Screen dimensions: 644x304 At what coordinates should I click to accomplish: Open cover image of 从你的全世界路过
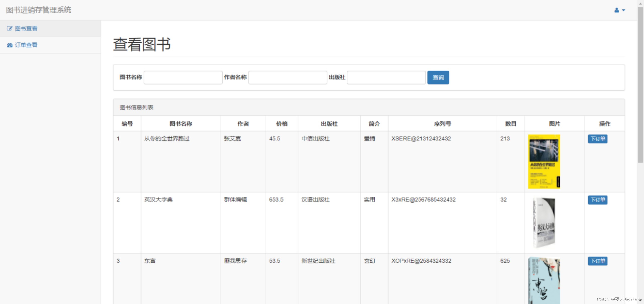[x=544, y=162]
